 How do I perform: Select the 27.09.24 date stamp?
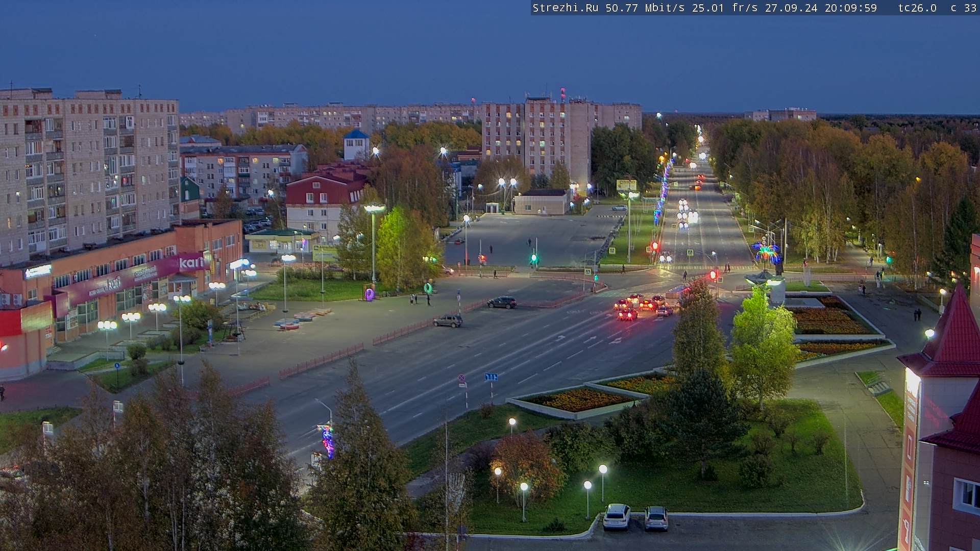pyautogui.click(x=791, y=8)
